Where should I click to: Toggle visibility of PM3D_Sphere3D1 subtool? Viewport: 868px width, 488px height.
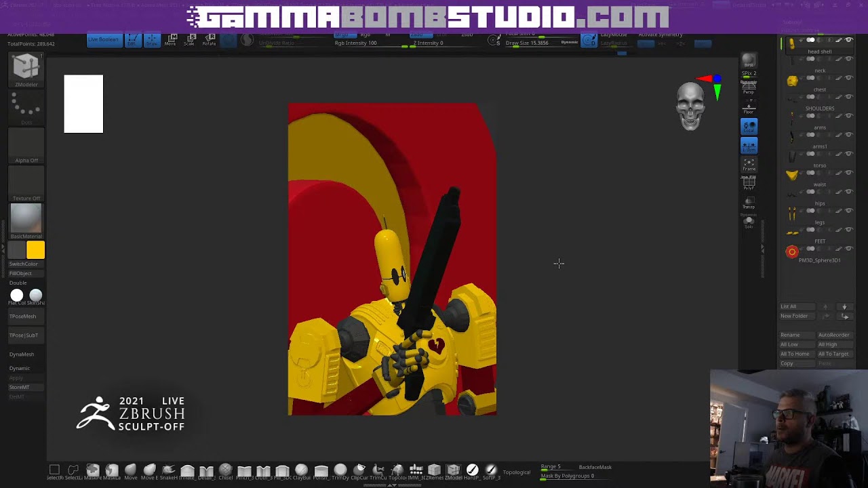848,249
